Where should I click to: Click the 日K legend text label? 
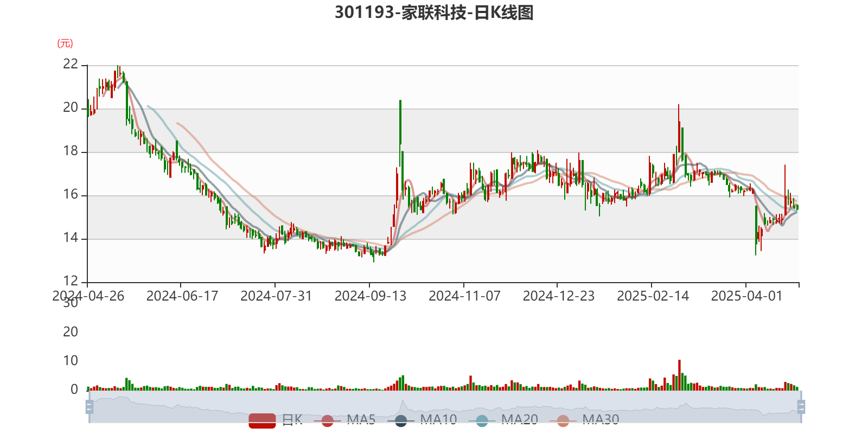pos(292,419)
